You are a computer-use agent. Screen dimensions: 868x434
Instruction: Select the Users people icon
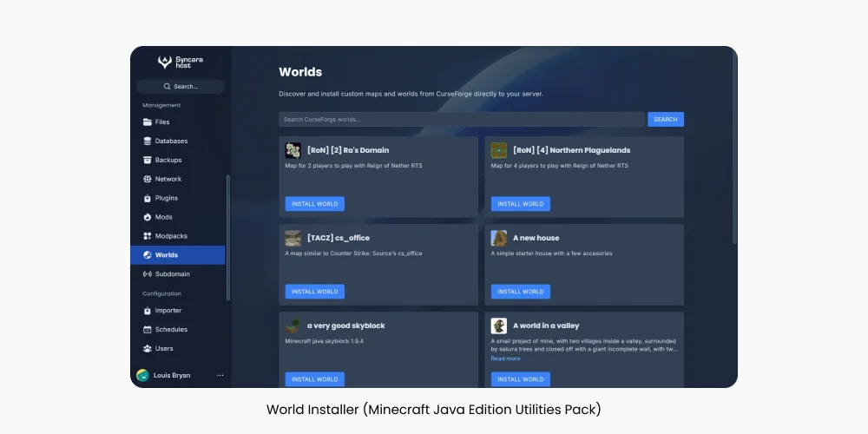pyautogui.click(x=148, y=349)
